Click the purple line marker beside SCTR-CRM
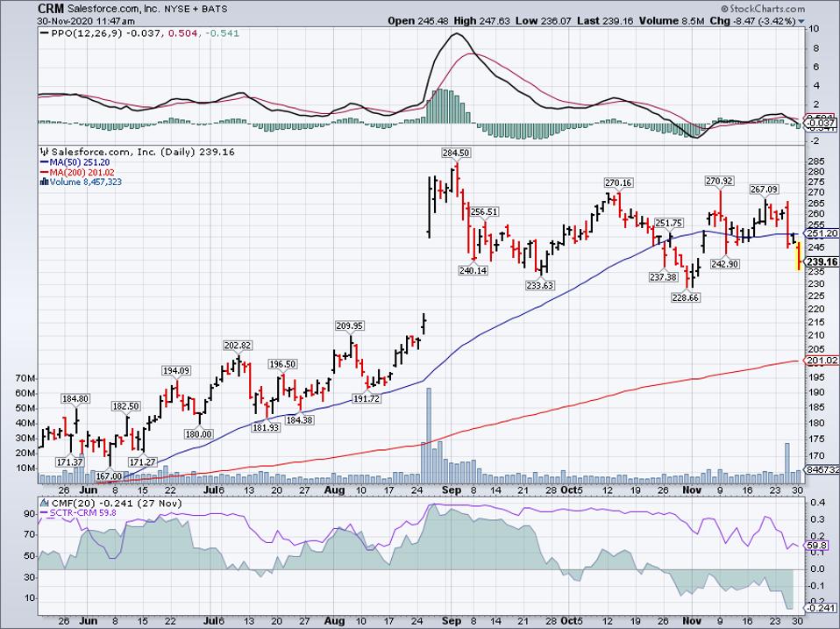Image resolution: width=840 pixels, height=629 pixels. [44, 513]
